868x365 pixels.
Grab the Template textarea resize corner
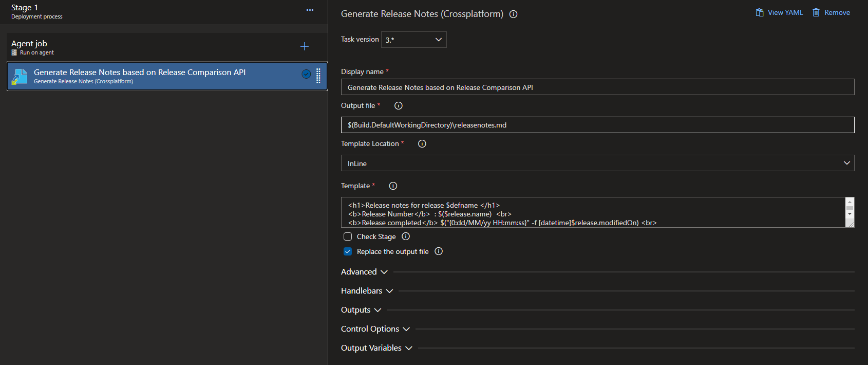[x=851, y=224]
